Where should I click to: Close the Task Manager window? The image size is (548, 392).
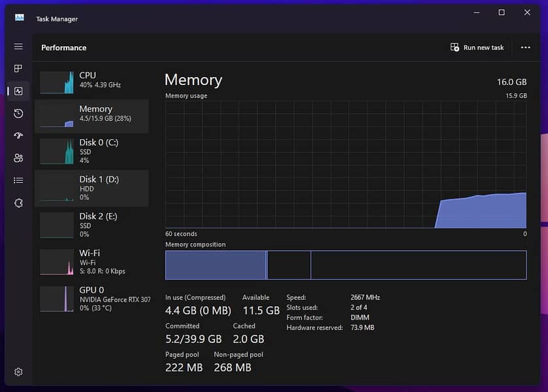tap(527, 12)
